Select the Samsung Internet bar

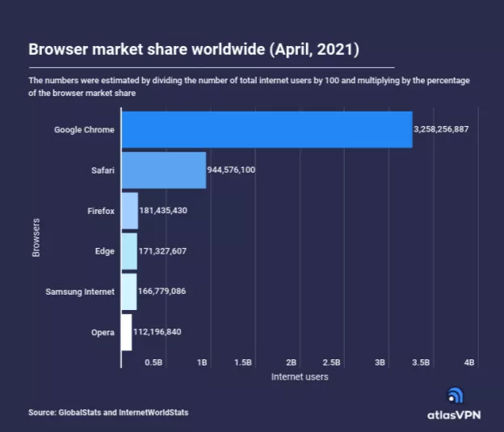pyautogui.click(x=129, y=291)
